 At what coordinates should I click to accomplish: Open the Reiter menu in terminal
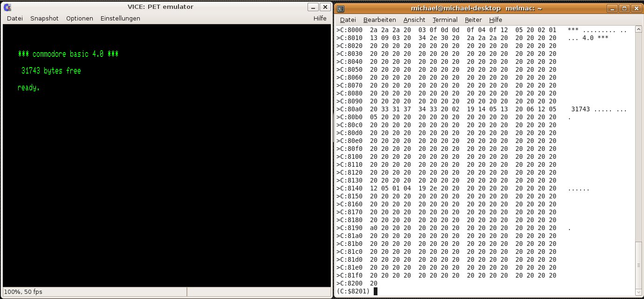[473, 20]
